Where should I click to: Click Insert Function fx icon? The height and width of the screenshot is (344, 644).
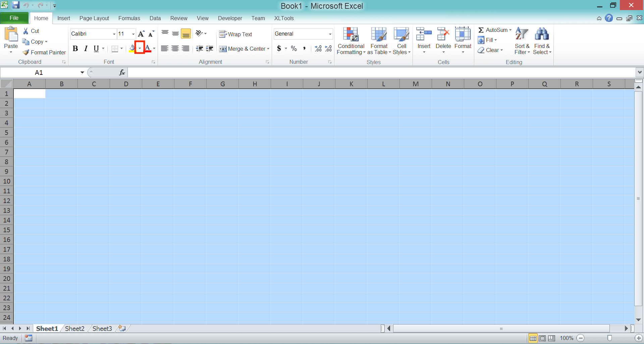click(x=122, y=72)
